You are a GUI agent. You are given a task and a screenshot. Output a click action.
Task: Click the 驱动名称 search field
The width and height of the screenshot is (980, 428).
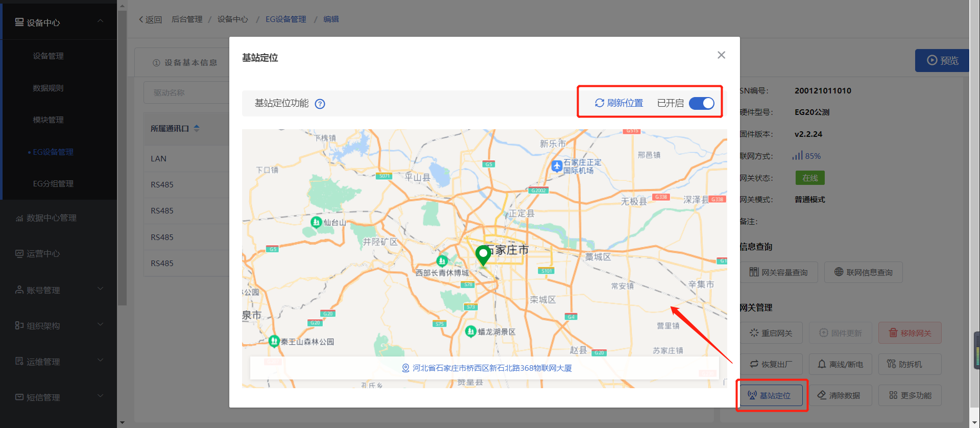186,92
